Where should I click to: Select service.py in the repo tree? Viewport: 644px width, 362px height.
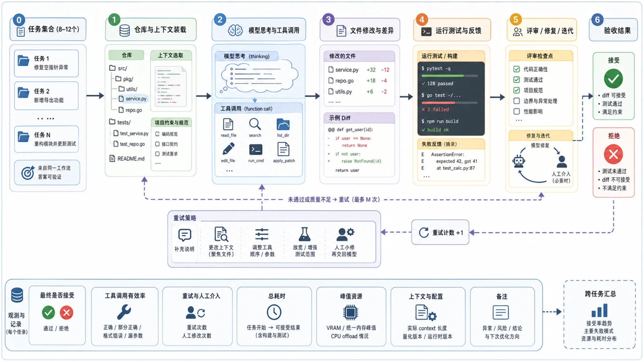[x=133, y=99]
